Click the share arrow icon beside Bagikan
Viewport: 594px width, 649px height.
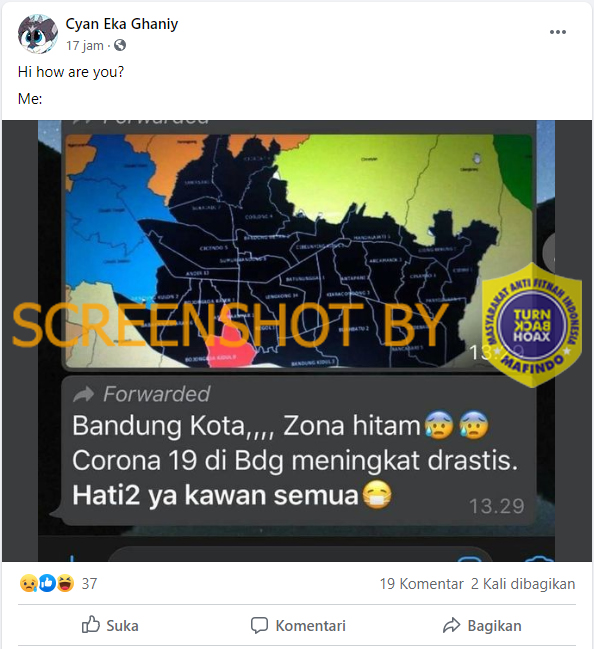coord(451,625)
